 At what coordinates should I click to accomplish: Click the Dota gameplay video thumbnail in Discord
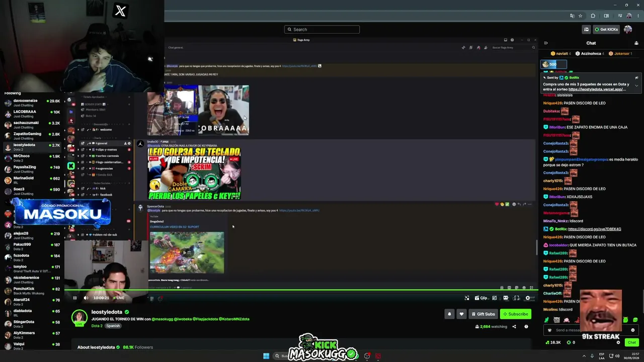tap(187, 252)
